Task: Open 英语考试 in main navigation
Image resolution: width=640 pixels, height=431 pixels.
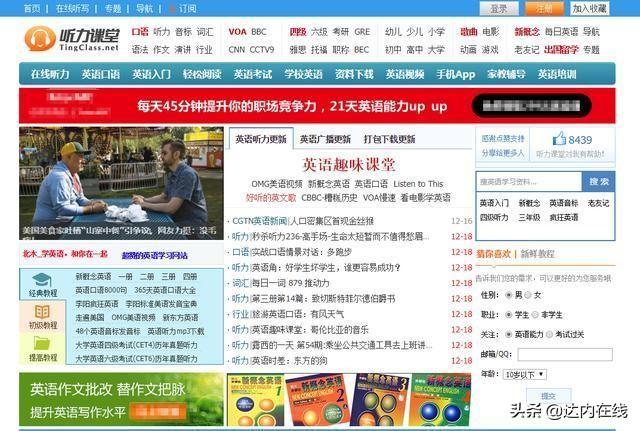Action: 253,74
